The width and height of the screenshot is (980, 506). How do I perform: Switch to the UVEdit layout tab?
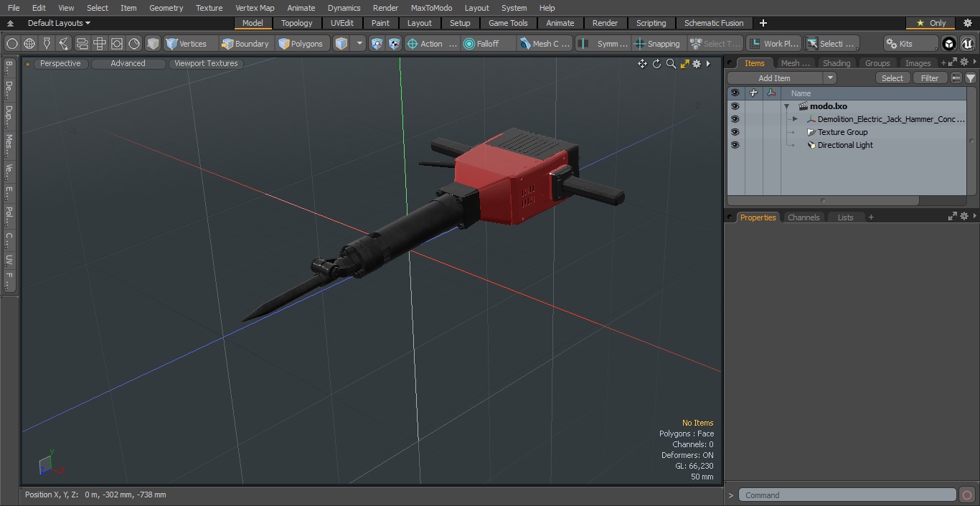click(x=342, y=23)
